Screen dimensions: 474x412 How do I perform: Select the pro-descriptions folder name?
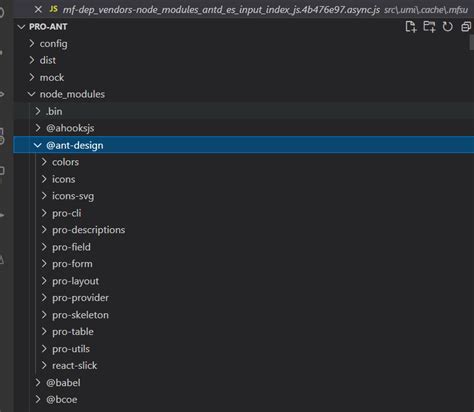[x=89, y=230]
